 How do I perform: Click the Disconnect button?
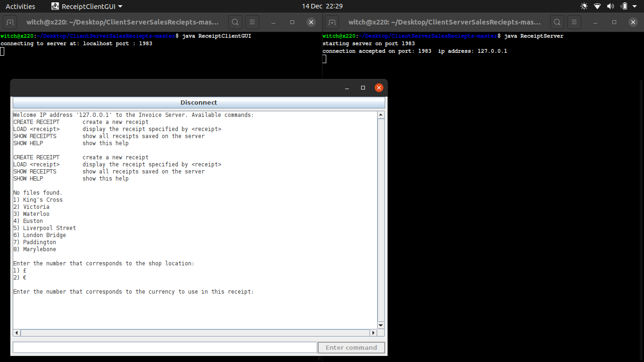coord(199,102)
